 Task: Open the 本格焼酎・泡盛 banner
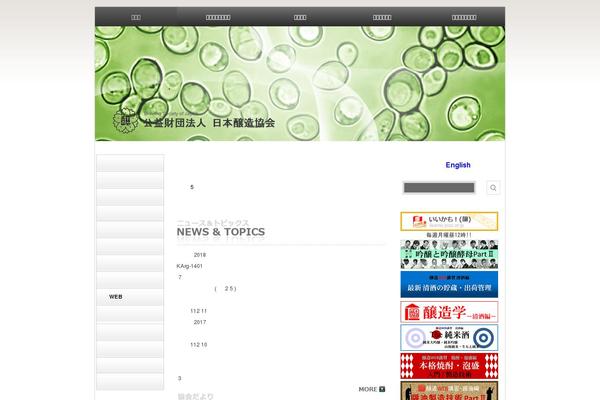pyautogui.click(x=449, y=366)
